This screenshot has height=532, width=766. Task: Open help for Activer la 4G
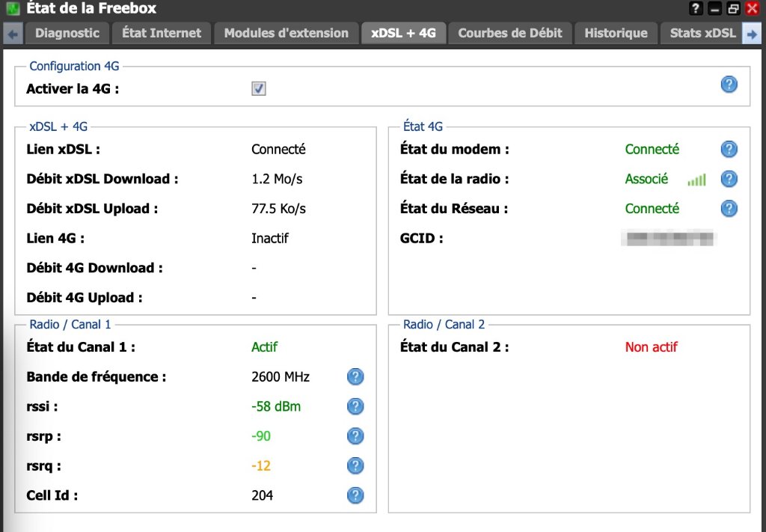click(x=729, y=85)
